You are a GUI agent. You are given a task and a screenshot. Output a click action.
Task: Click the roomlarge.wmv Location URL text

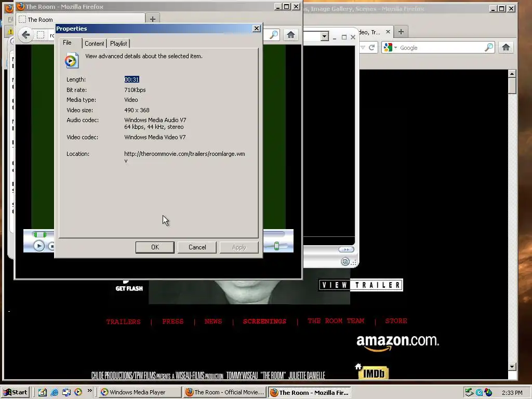click(184, 157)
